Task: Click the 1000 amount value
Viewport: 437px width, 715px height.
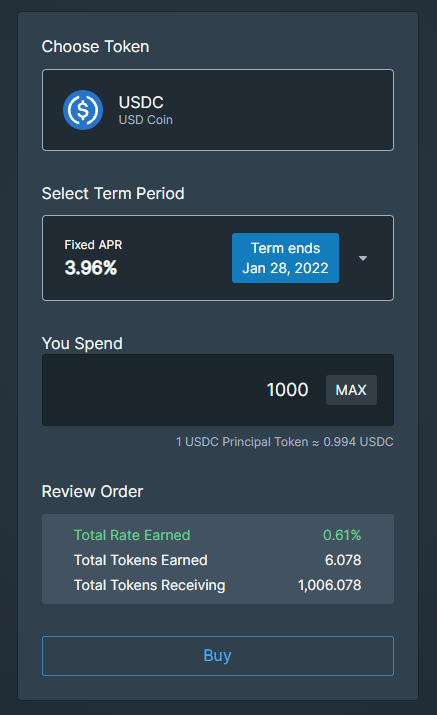Action: pos(287,390)
